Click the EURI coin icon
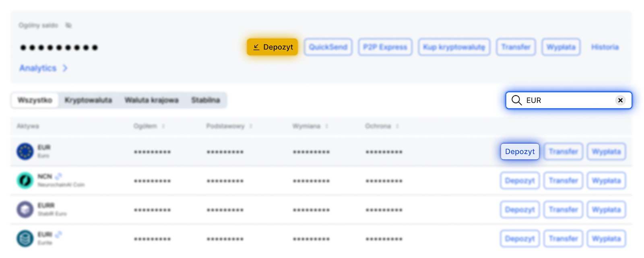 click(x=25, y=238)
